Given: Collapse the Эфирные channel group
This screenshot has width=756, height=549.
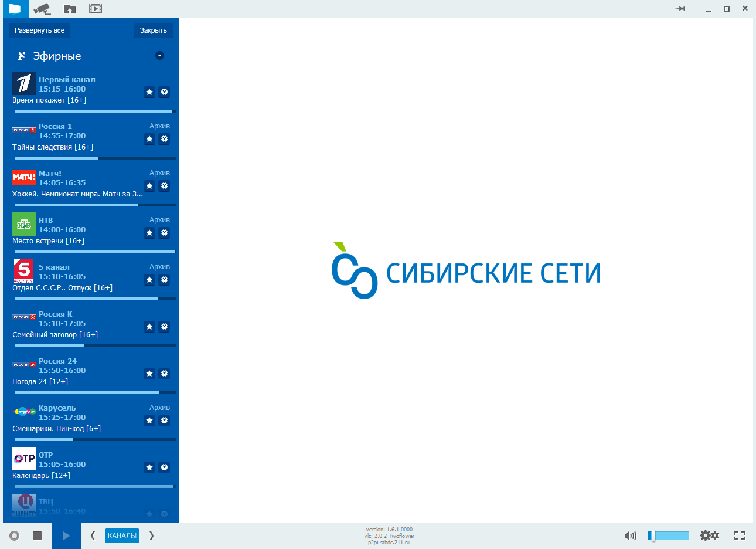Looking at the screenshot, I should pos(159,56).
